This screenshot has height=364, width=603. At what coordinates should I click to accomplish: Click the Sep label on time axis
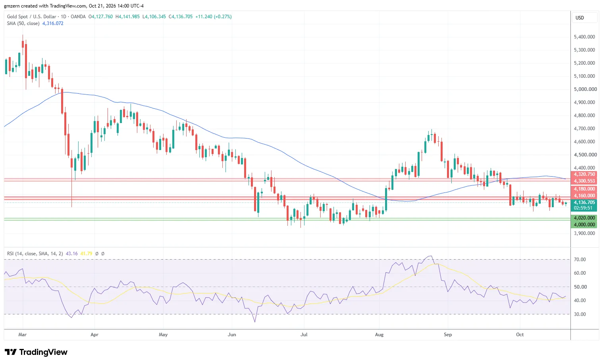point(448,335)
